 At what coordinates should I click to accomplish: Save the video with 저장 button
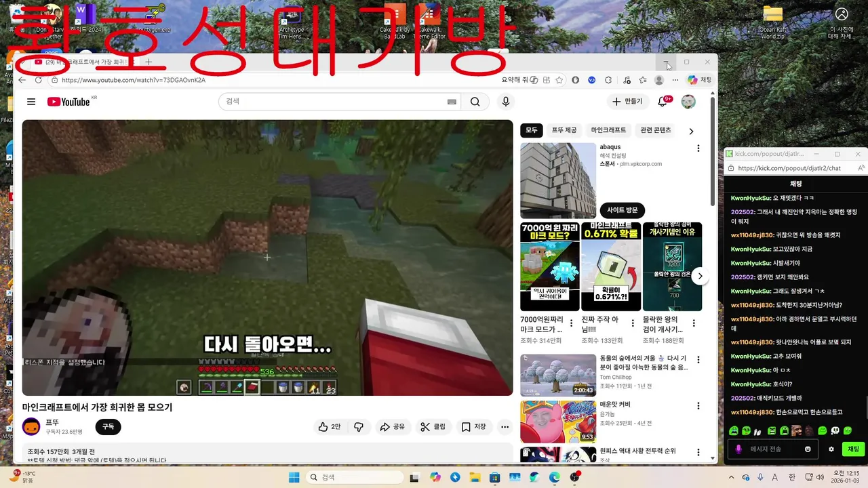474,426
